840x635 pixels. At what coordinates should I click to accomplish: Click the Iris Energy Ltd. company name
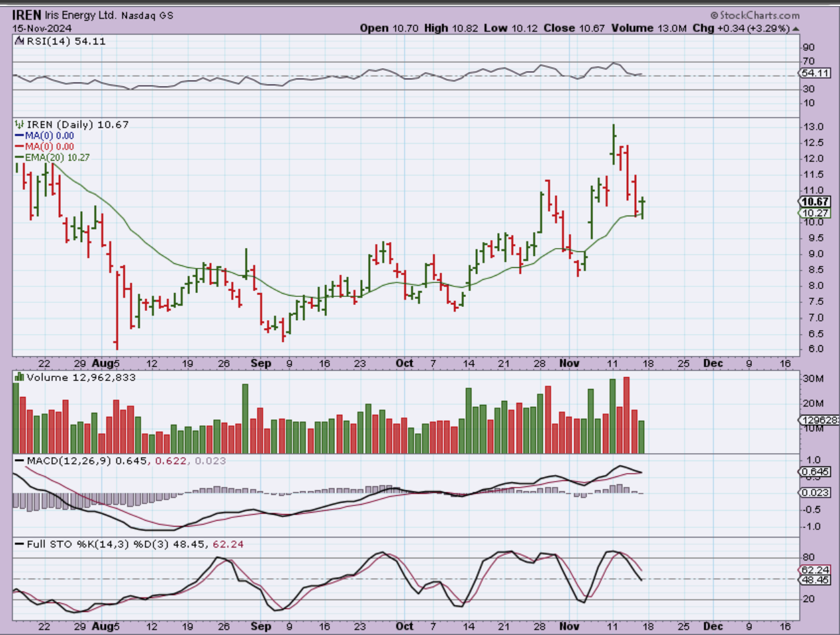[x=81, y=15]
